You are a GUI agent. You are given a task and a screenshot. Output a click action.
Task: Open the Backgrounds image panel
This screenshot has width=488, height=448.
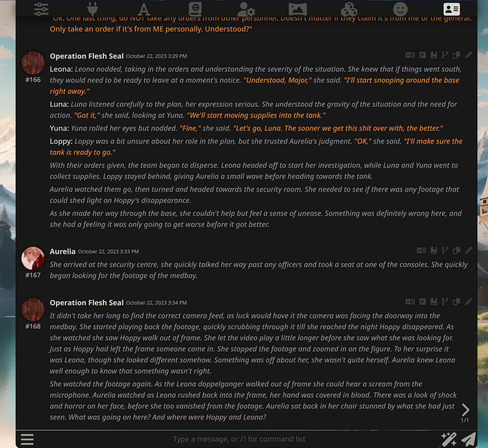[298, 9]
